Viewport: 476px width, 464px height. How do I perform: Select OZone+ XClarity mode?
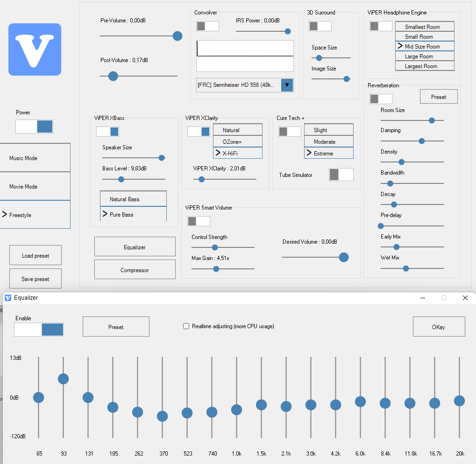[238, 141]
